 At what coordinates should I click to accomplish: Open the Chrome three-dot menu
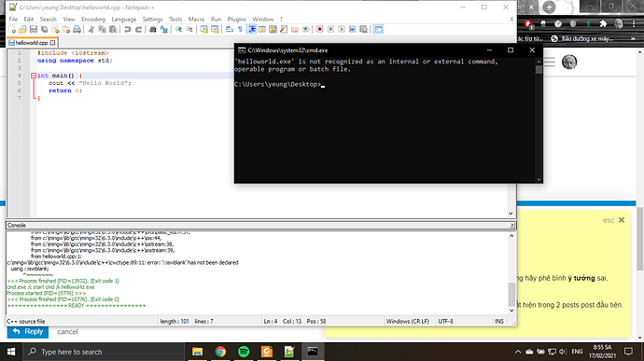[x=634, y=24]
